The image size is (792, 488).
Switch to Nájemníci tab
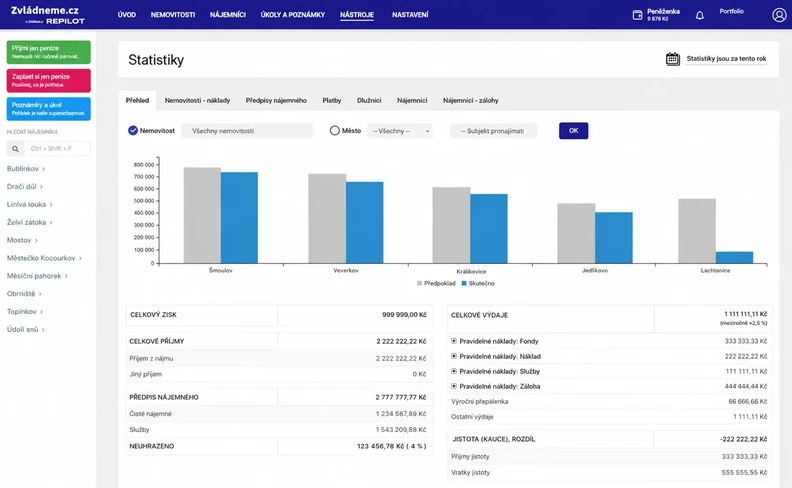[412, 101]
